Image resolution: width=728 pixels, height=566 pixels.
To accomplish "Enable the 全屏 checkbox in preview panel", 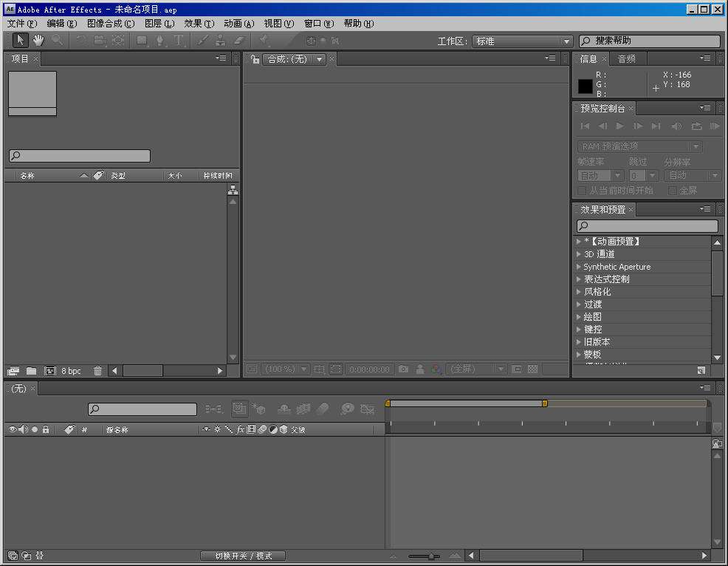I will tap(672, 191).
